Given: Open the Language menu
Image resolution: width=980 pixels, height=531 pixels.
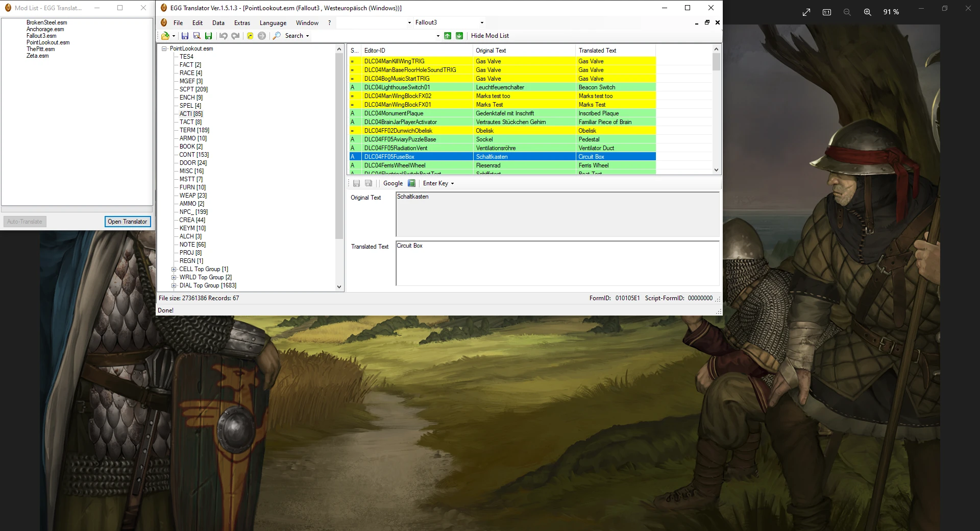Looking at the screenshot, I should pos(273,23).
